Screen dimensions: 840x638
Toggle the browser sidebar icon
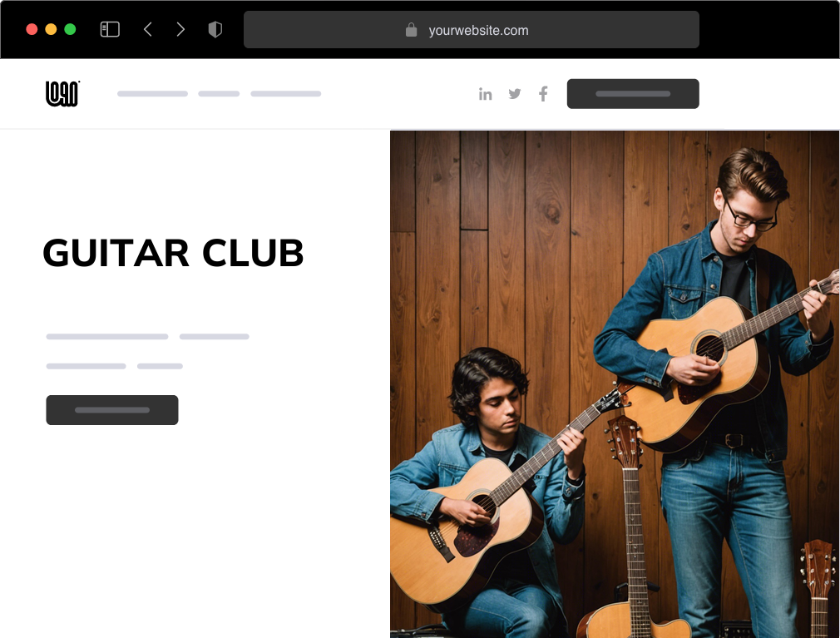tap(110, 29)
